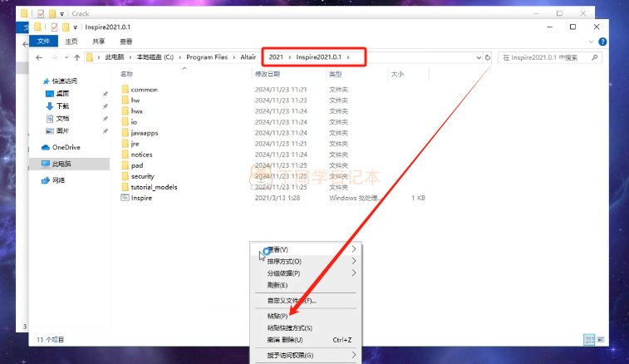Open Downloads quick access item
Image resolution: width=629 pixels, height=364 pixels.
tap(58, 106)
